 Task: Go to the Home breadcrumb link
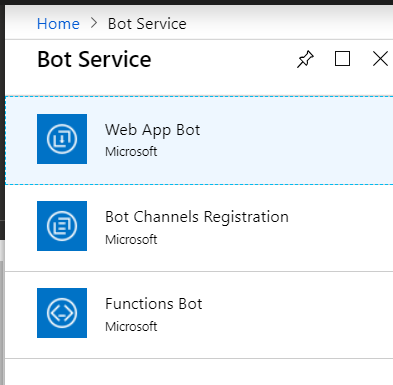tap(58, 24)
